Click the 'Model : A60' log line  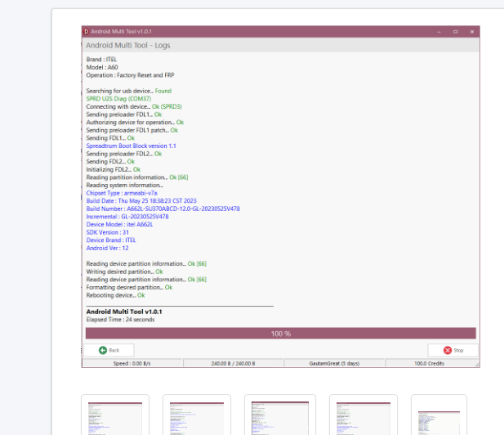102,67
